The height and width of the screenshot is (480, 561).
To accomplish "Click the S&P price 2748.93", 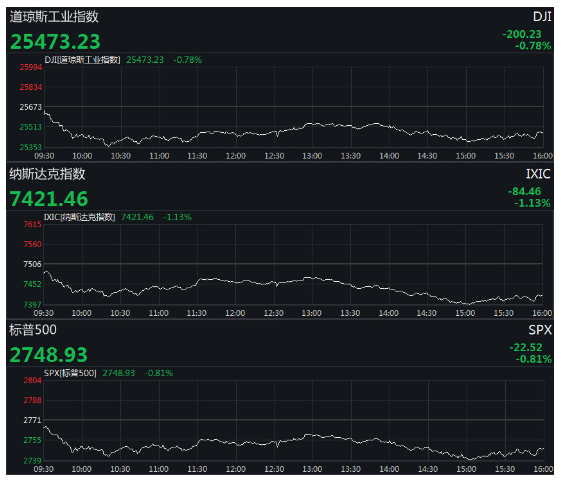I will 49,355.
